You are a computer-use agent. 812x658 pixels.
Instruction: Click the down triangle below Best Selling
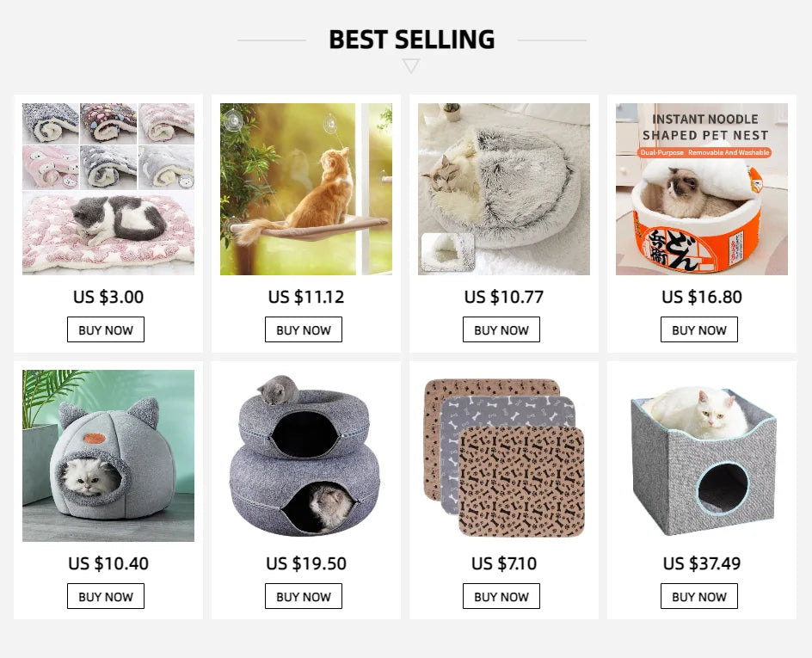411,66
